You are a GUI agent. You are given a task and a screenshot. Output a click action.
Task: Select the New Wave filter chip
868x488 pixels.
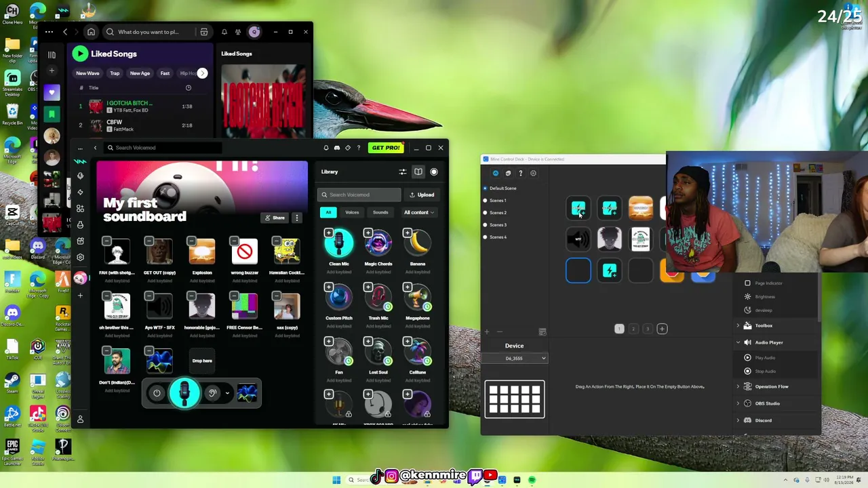pos(87,73)
